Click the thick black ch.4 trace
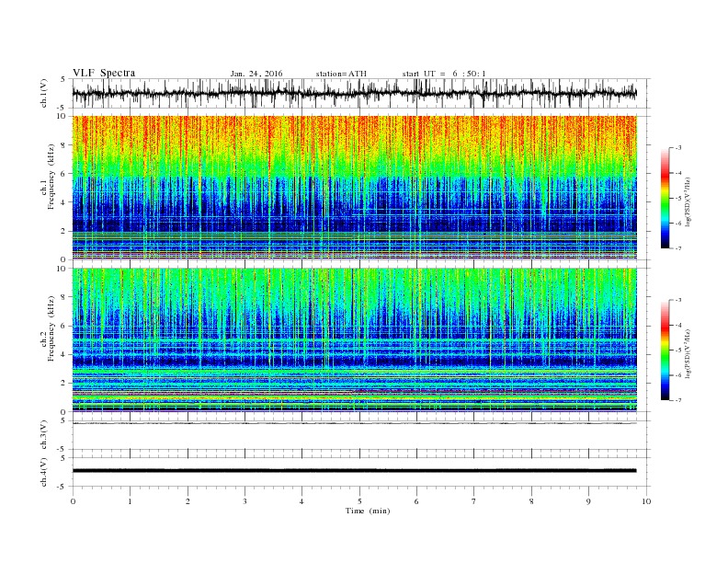This screenshot has height=563, width=728. (354, 471)
